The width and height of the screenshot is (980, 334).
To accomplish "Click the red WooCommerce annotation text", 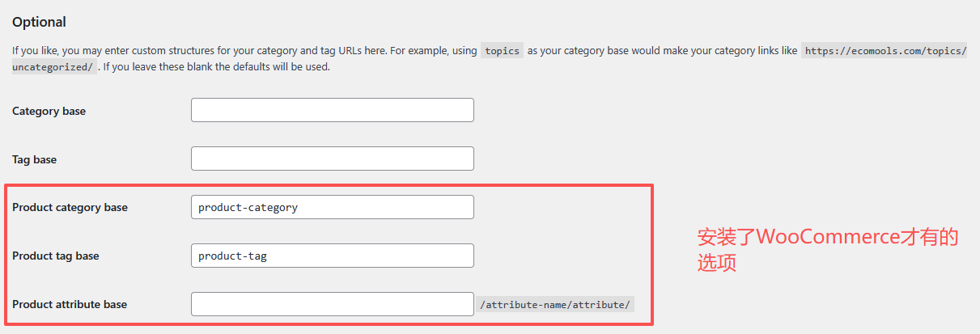I will point(828,250).
